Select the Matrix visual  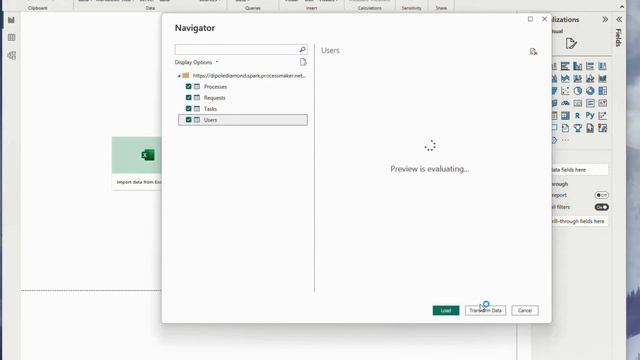pos(565,116)
